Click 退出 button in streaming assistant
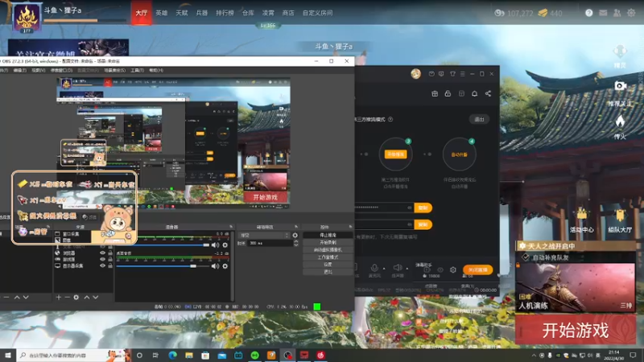 pos(479,119)
